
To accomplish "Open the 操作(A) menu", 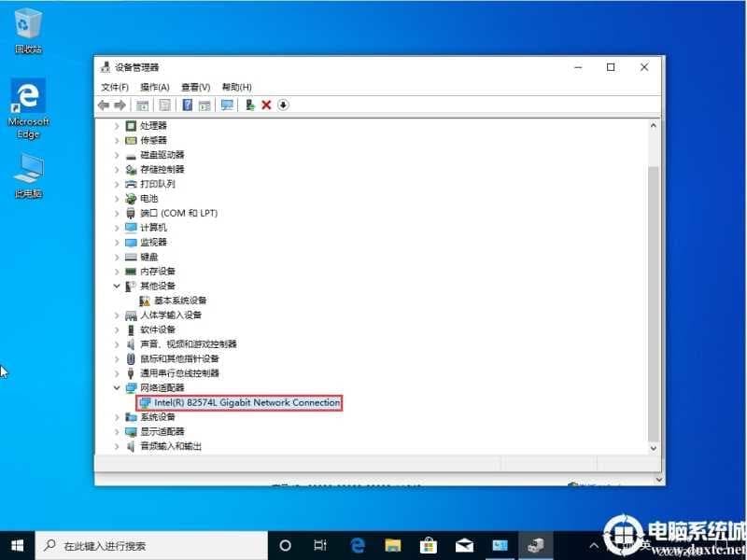I will (x=155, y=87).
